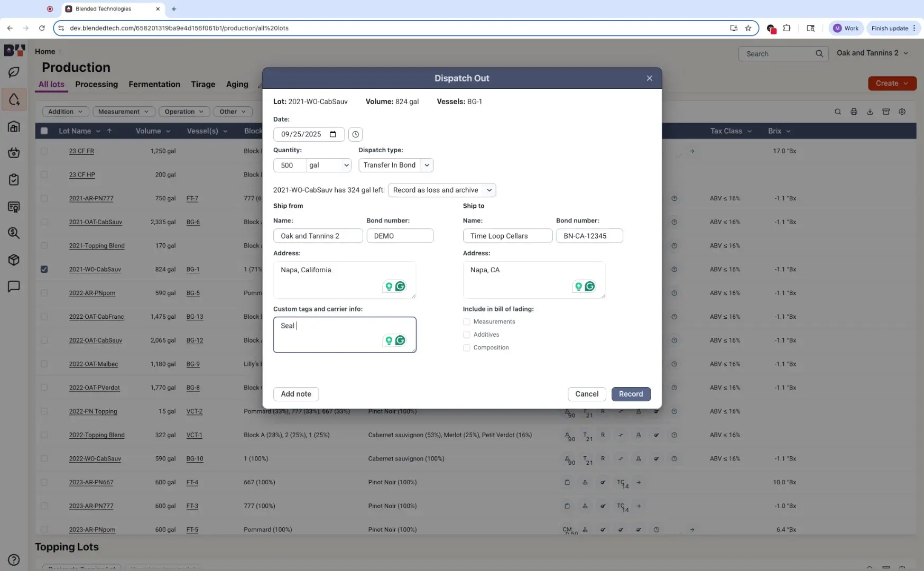The image size is (924, 571).
Task: Open the Oak and Tannins 2 account dropdown
Action: (872, 53)
